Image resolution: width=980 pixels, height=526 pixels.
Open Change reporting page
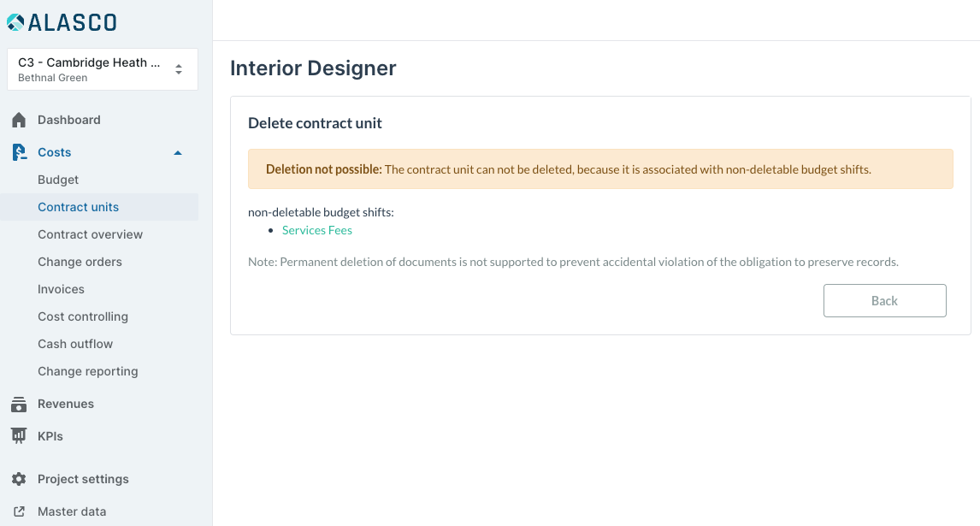click(87, 371)
